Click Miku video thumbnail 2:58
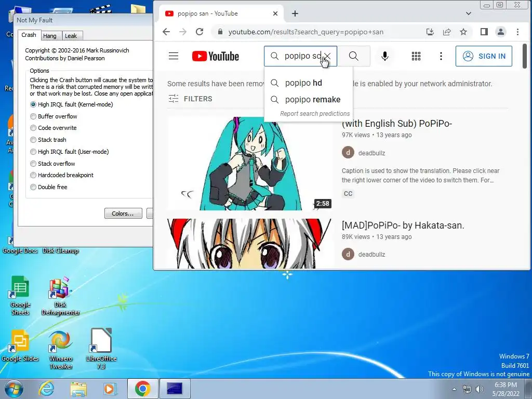 coord(250,164)
